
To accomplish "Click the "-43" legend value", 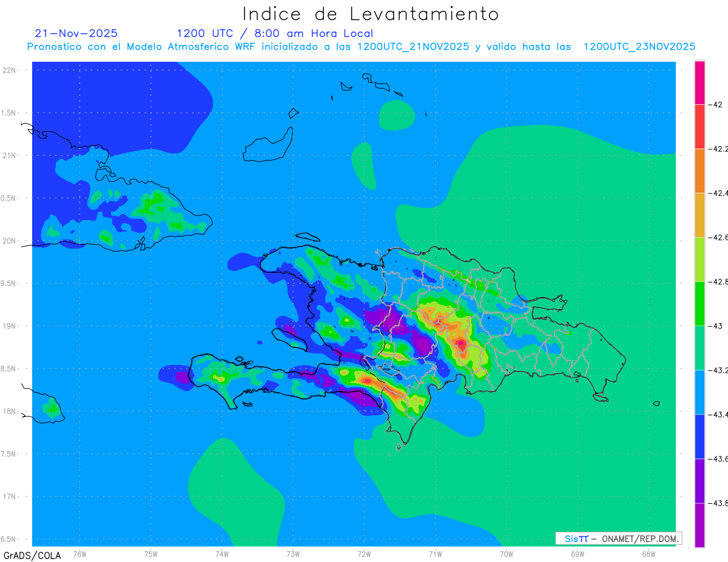I will pos(716,326).
